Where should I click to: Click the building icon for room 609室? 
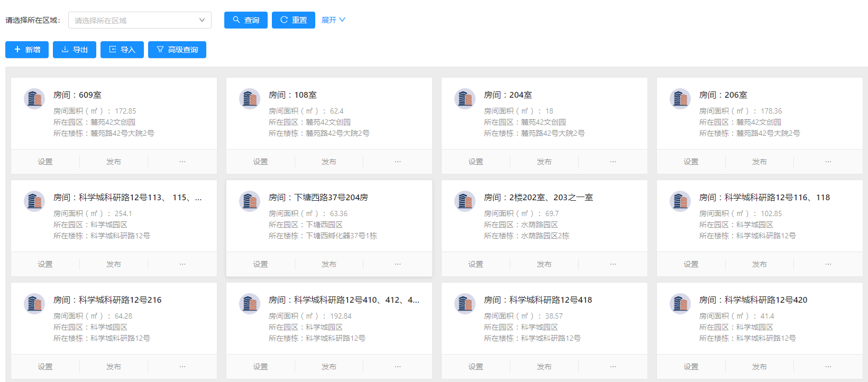[x=34, y=99]
